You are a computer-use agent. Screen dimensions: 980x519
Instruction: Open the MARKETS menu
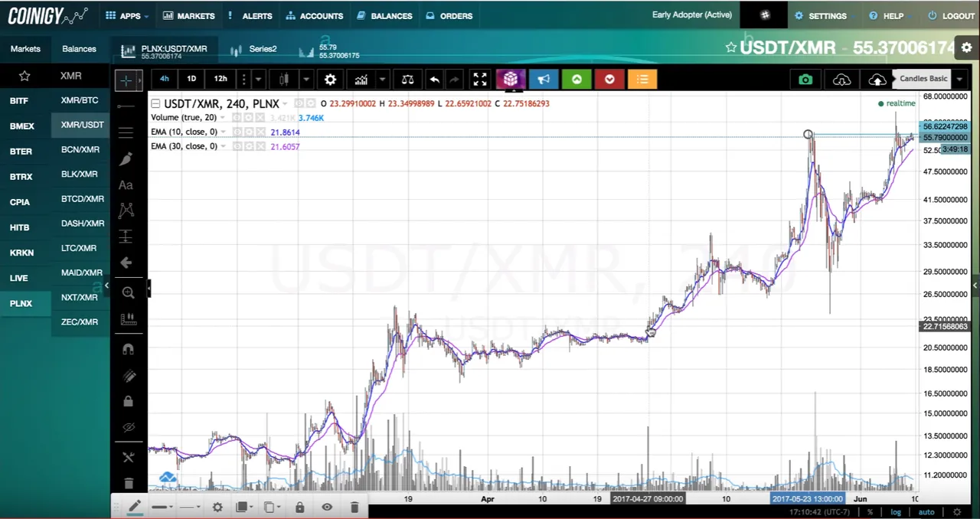pos(189,16)
